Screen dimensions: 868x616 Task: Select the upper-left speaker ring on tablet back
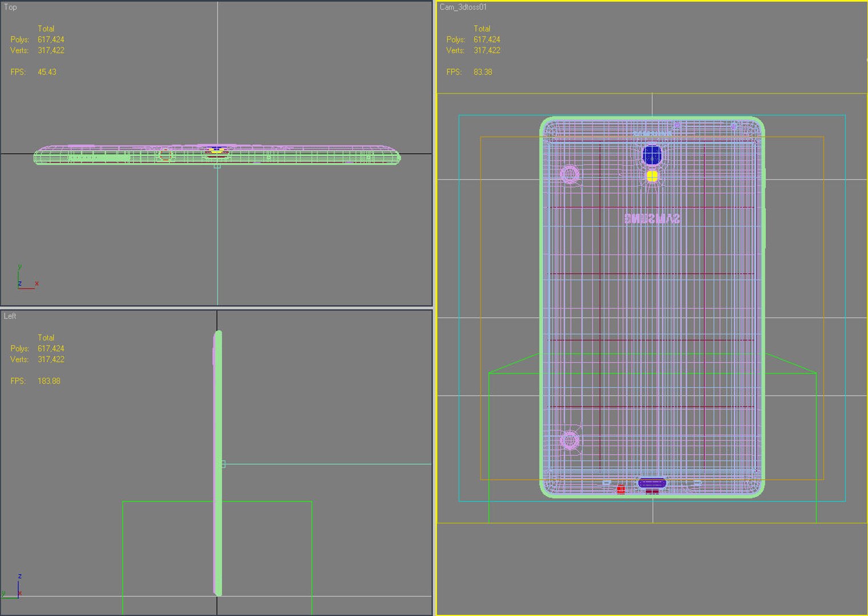click(x=570, y=175)
